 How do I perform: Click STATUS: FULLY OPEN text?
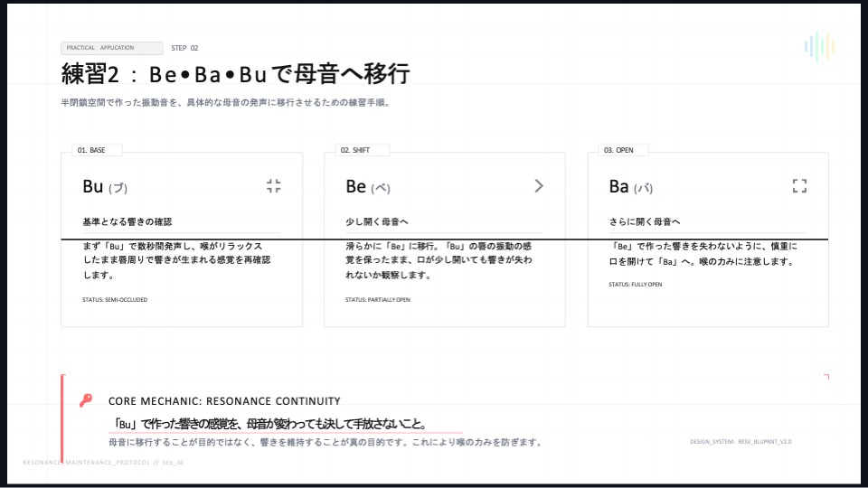636,284
